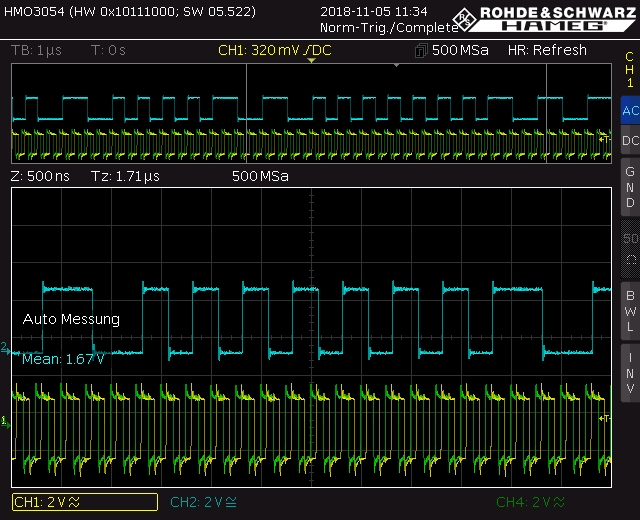The height and width of the screenshot is (520, 640).
Task: Click the Mean: 1.67 V measurement value
Action: (63, 359)
